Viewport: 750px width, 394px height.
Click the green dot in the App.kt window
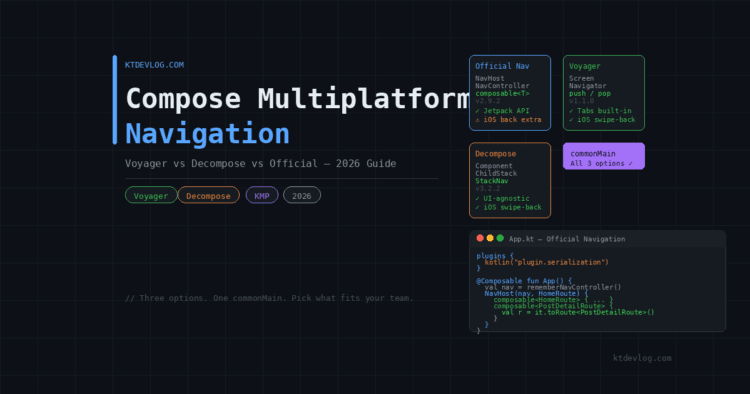click(x=500, y=238)
